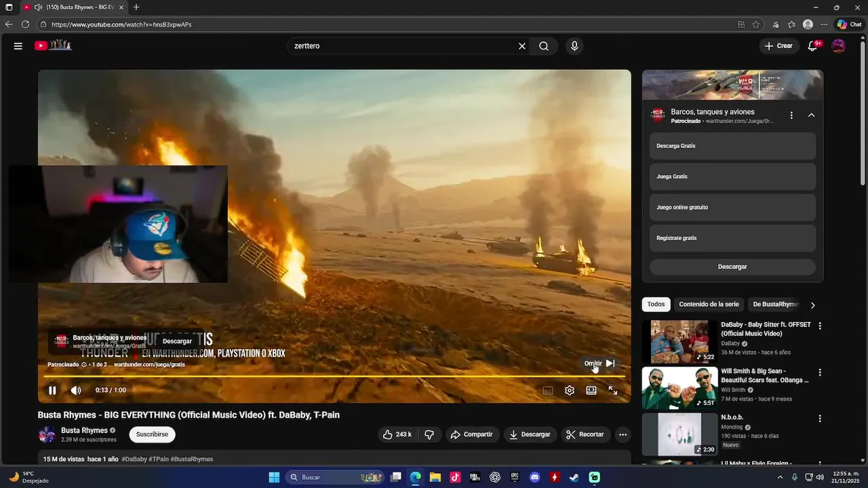Select the De BustaRhymes filter chip
Screen dimensions: 868x488
click(x=775, y=304)
